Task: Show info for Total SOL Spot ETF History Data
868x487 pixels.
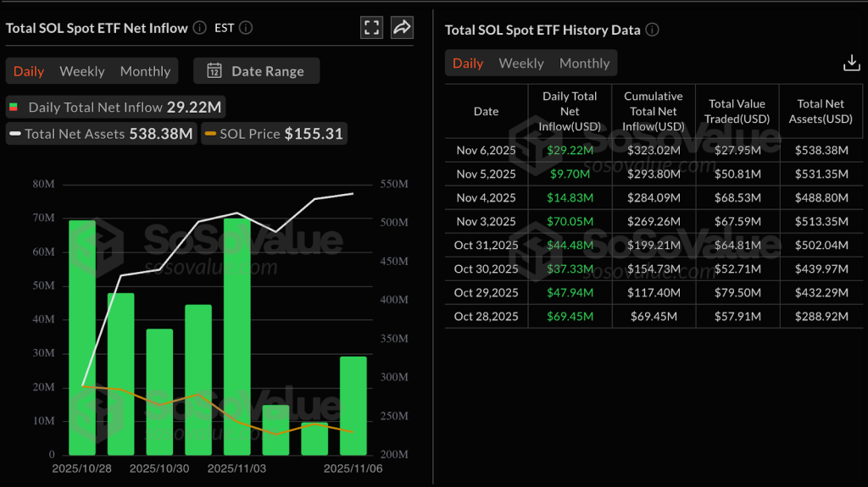Action: pyautogui.click(x=652, y=30)
